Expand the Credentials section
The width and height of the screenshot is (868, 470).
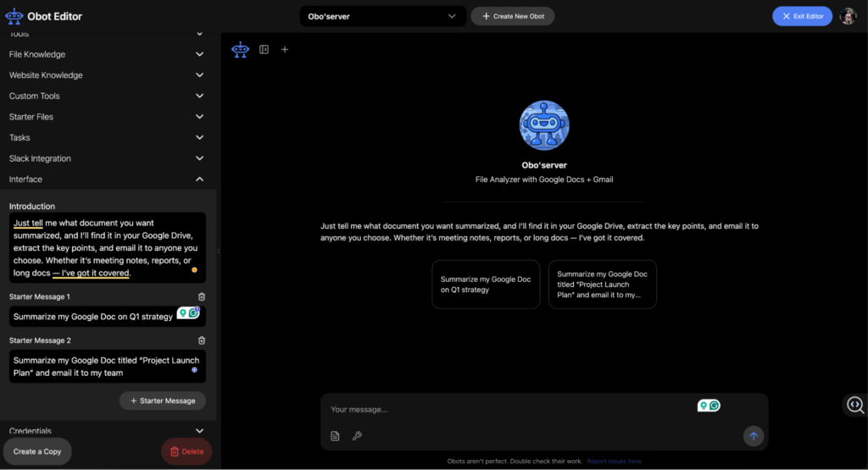click(107, 431)
